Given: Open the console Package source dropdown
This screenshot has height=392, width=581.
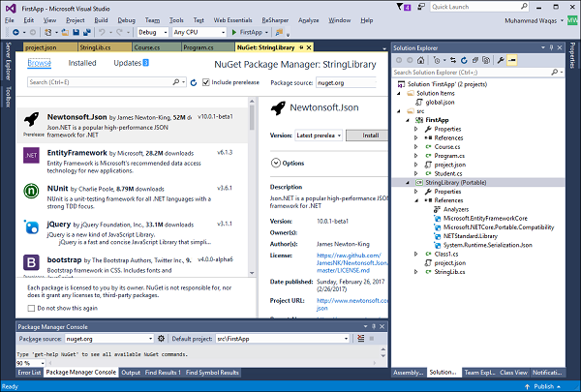Looking at the screenshot, I should tap(108, 339).
